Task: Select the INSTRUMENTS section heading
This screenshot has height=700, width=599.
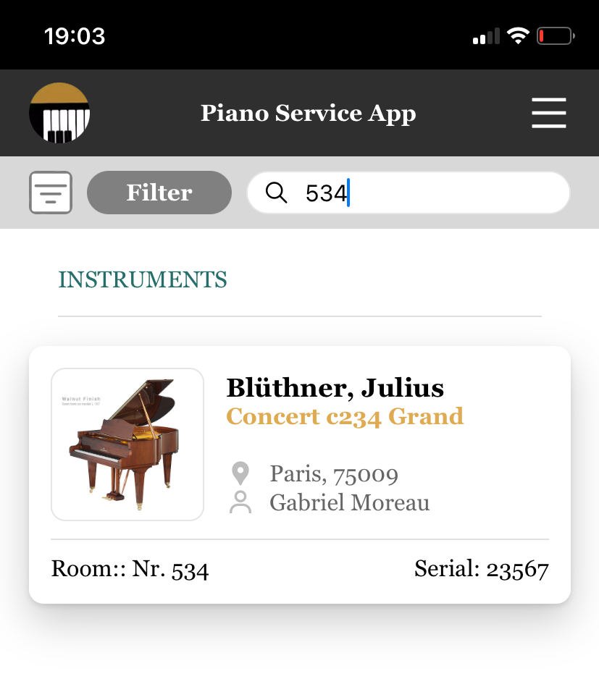Action: click(x=143, y=279)
